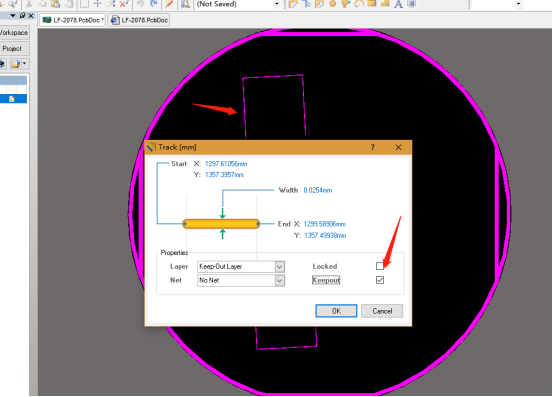The image size is (553, 397).
Task: Select the Place Arc tool
Action: point(359,4)
